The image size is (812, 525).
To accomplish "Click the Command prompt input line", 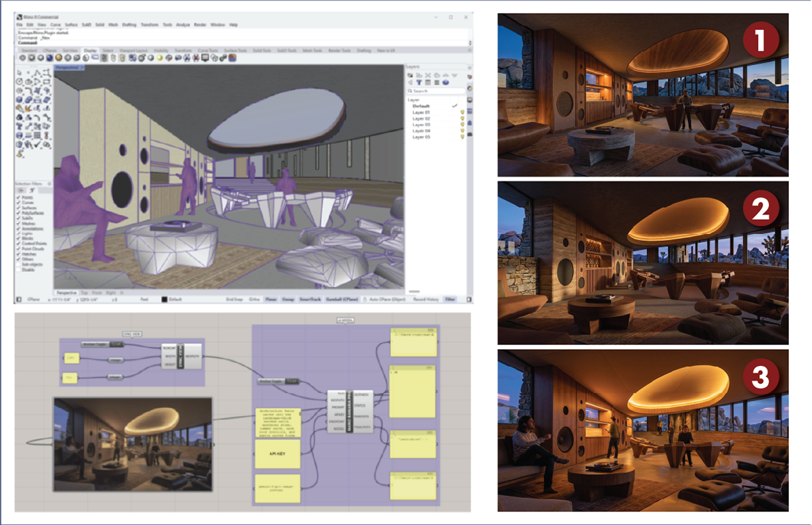I will coord(241,43).
